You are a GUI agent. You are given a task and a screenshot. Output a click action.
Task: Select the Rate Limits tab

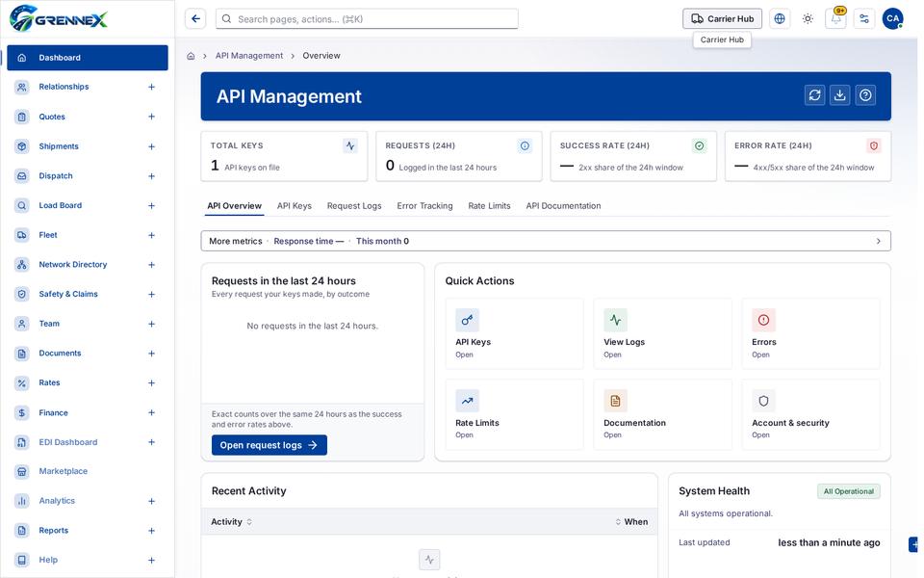[x=489, y=206]
